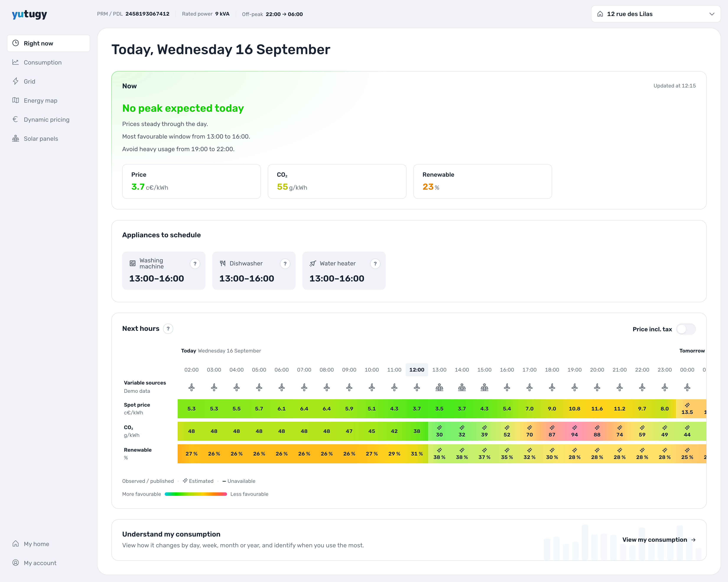Click the lightning bolt Grid icon
Image resolution: width=728 pixels, height=582 pixels.
(x=16, y=81)
